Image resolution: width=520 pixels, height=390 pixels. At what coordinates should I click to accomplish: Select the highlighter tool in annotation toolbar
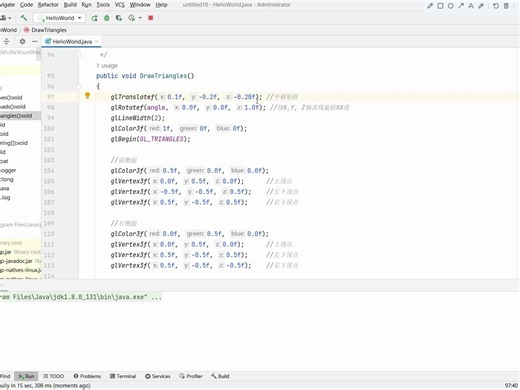coord(481,6)
